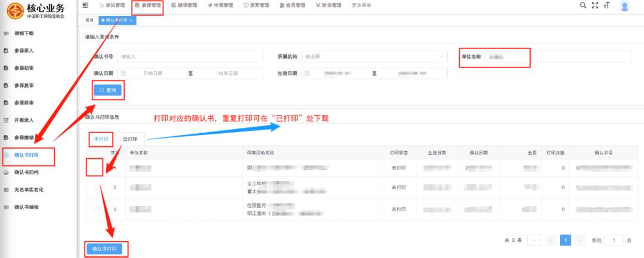Select the radio button for row 3

click(x=96, y=209)
